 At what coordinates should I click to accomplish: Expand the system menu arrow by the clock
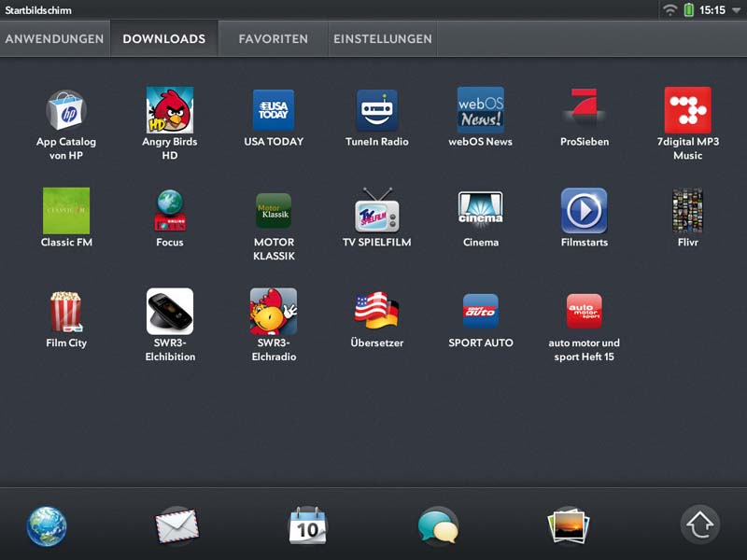click(x=736, y=10)
